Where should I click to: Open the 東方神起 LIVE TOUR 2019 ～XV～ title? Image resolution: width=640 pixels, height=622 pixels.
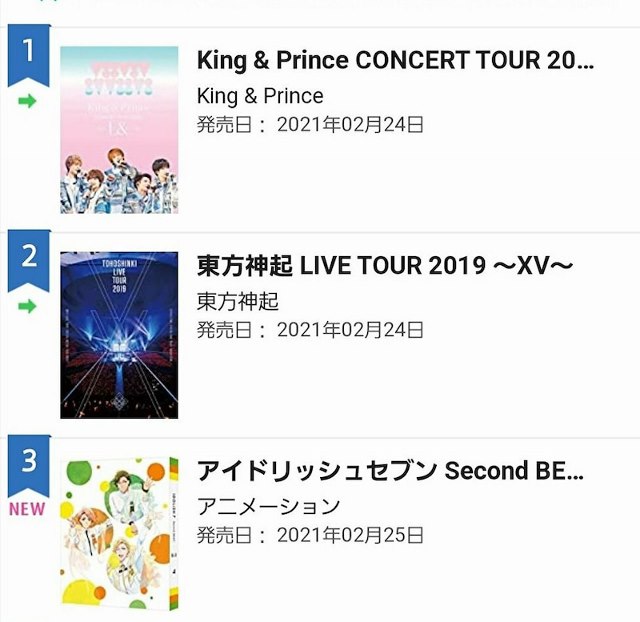click(x=385, y=266)
